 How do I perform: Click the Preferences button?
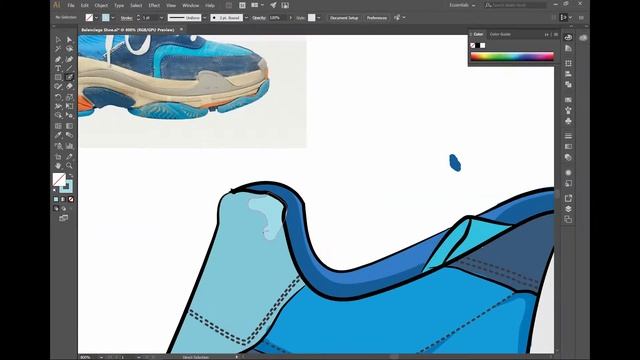click(377, 18)
